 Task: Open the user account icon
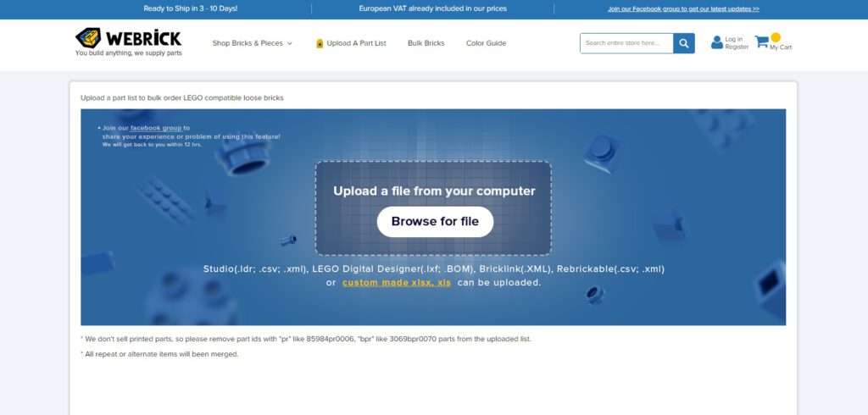(x=717, y=42)
